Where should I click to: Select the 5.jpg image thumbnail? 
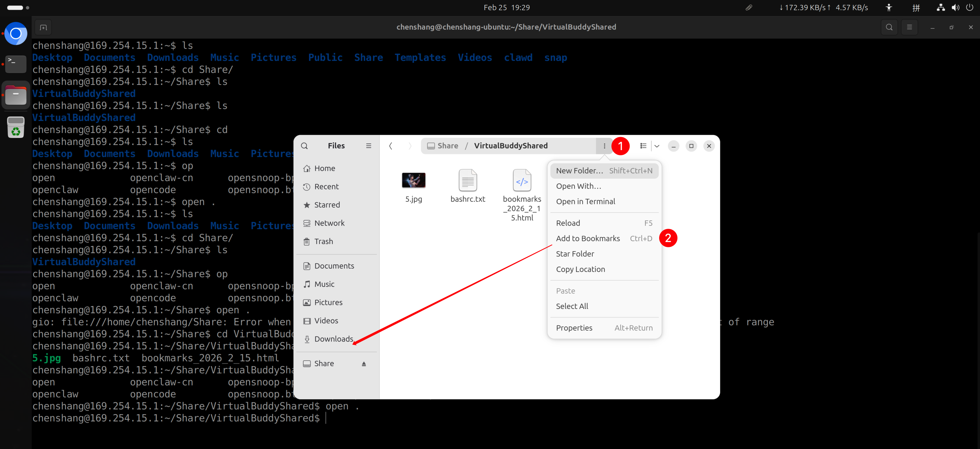414,180
